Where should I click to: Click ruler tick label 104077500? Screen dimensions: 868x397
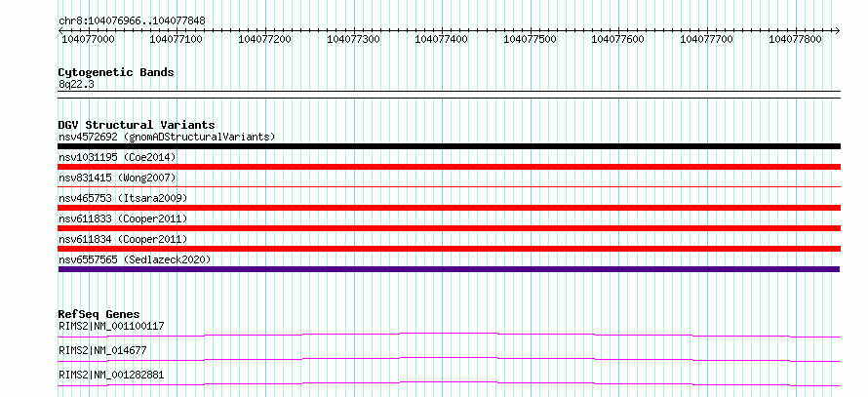click(x=530, y=39)
